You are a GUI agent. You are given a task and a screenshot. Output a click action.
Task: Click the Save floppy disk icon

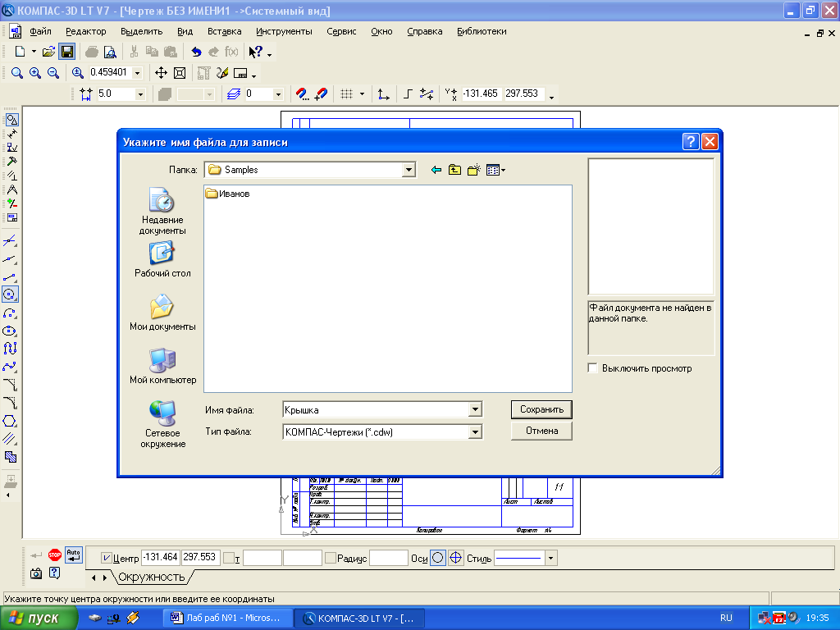coord(67,52)
